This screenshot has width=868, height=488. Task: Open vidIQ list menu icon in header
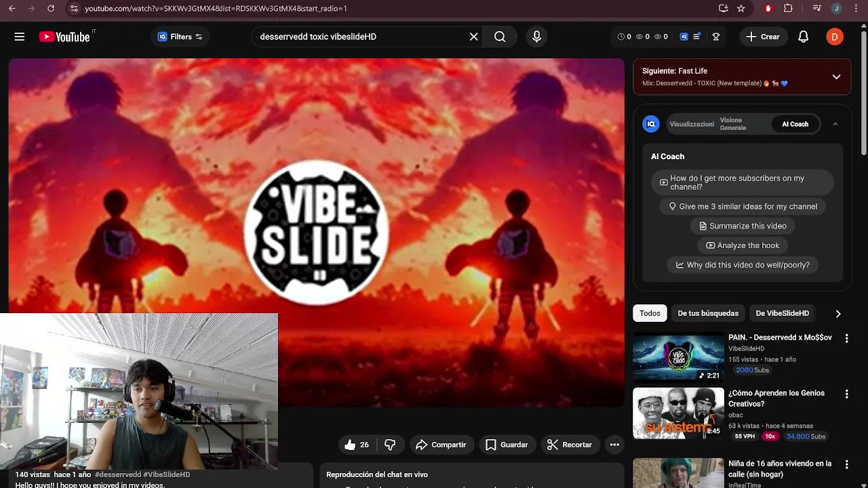tap(697, 37)
